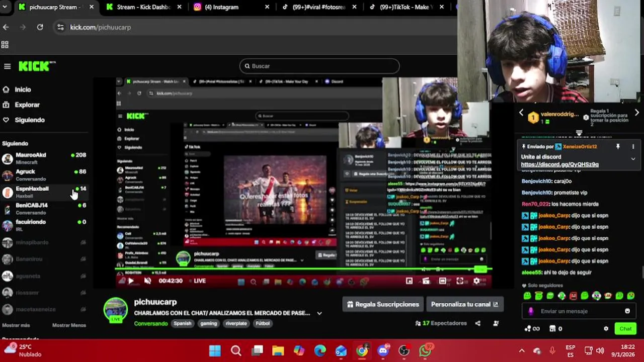Open the player settings gear
Viewport: 644px width, 362px height.
[x=476, y=281]
